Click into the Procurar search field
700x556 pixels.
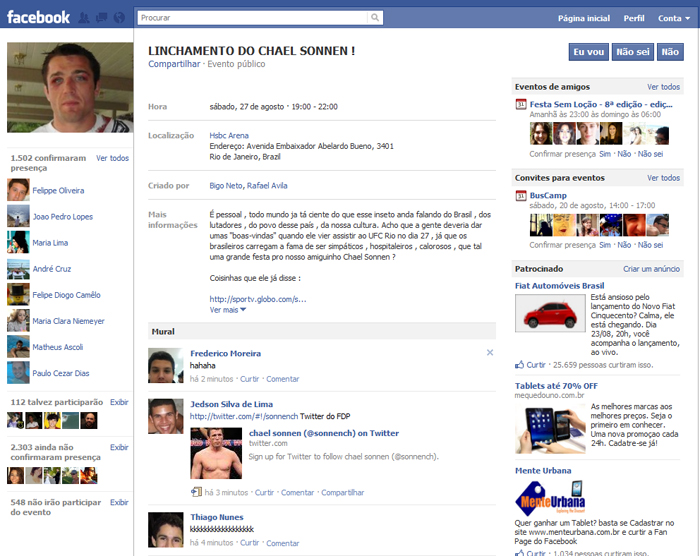(x=253, y=17)
